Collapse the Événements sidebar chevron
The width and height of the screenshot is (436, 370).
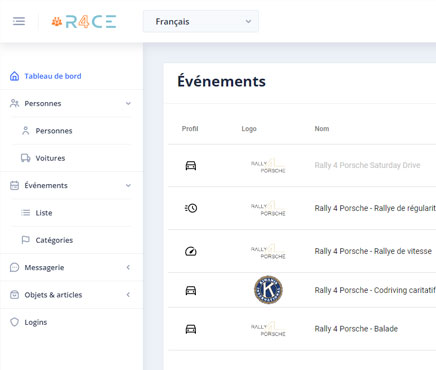(x=128, y=185)
